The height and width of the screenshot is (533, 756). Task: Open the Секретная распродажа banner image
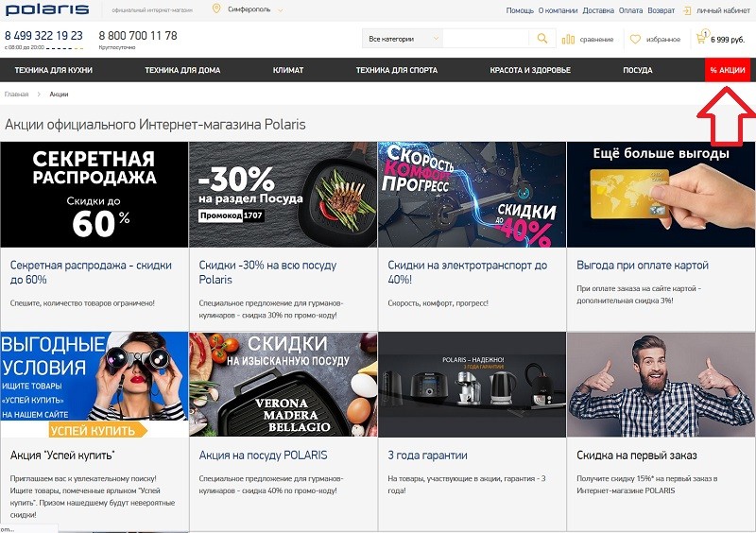94,194
